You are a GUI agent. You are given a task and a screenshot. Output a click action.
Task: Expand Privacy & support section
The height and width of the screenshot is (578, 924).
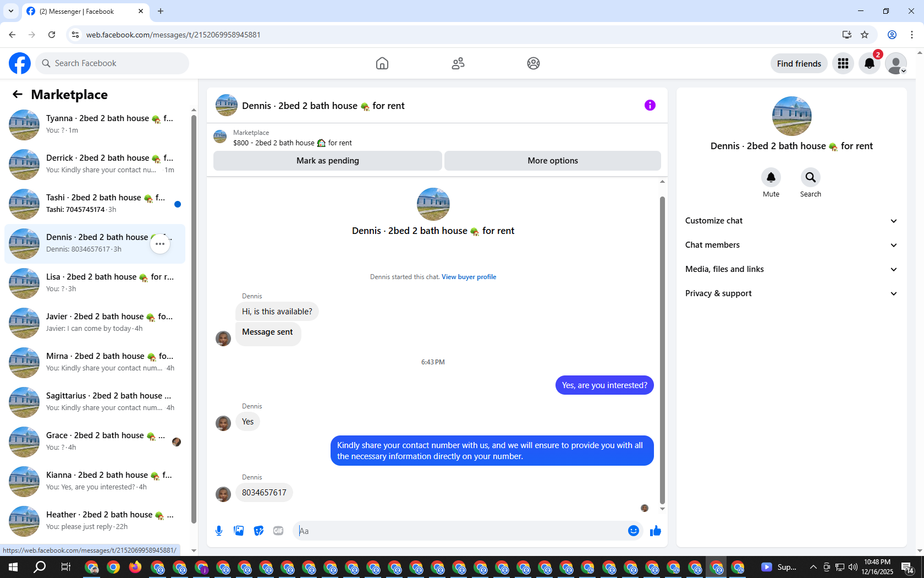pyautogui.click(x=791, y=293)
